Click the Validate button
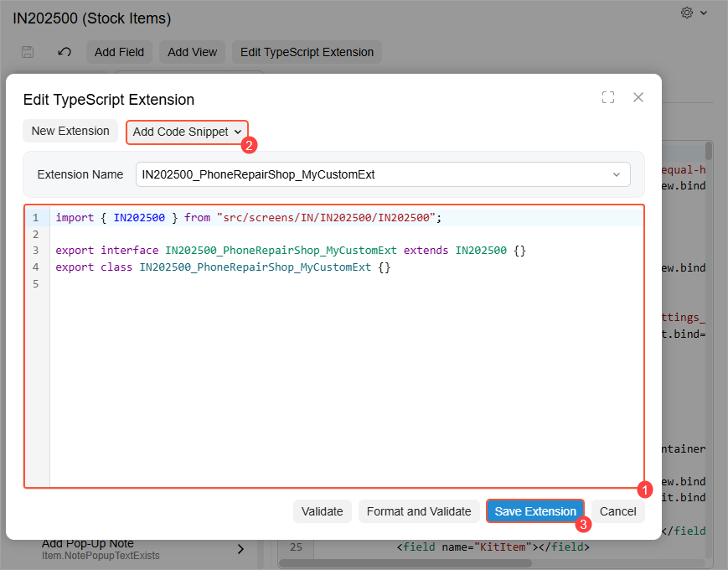Image resolution: width=728 pixels, height=570 pixels. pyautogui.click(x=322, y=511)
